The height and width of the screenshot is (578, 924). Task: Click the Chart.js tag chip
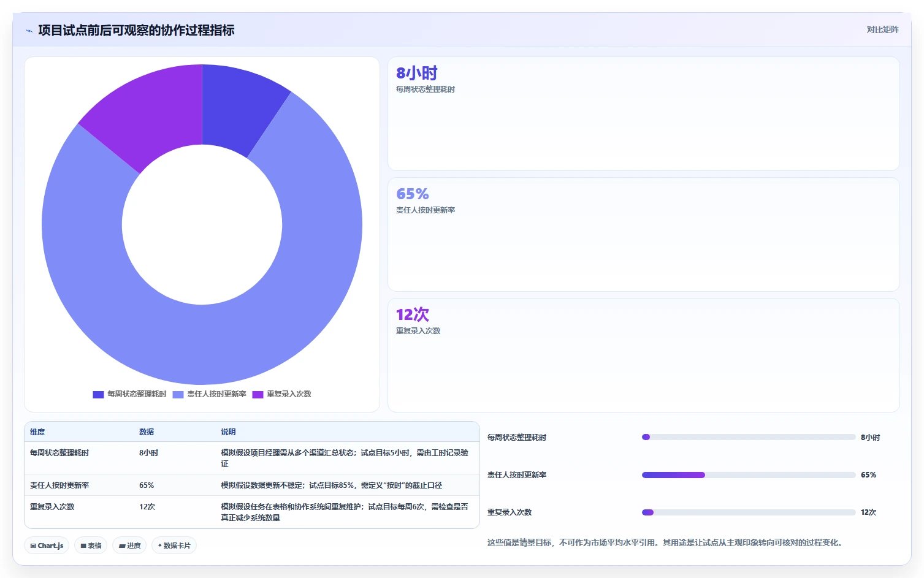(x=47, y=546)
